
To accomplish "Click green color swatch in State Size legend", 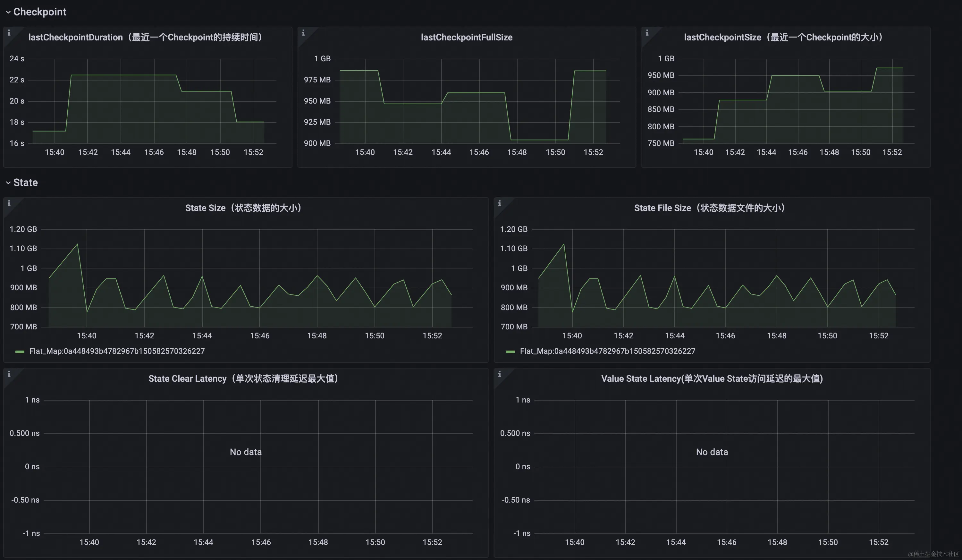I will click(20, 352).
